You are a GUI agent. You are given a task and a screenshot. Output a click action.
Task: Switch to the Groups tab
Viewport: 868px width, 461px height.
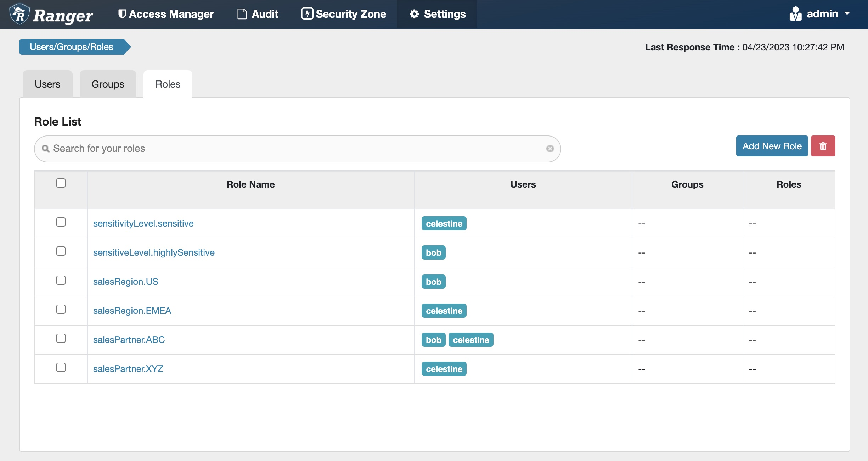[108, 84]
